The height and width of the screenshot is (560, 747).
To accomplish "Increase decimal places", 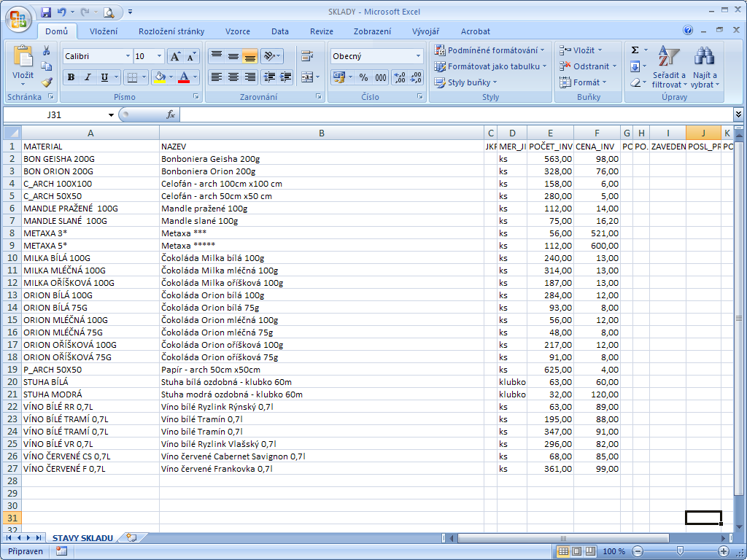I will pos(399,77).
